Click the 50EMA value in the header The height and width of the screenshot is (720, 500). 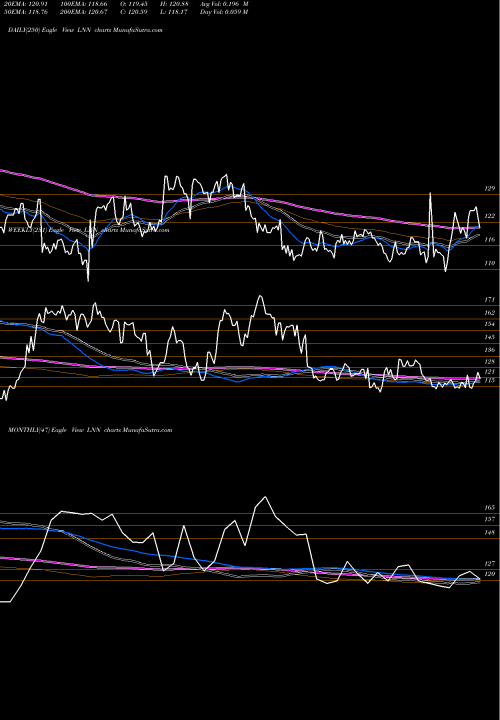click(x=38, y=12)
